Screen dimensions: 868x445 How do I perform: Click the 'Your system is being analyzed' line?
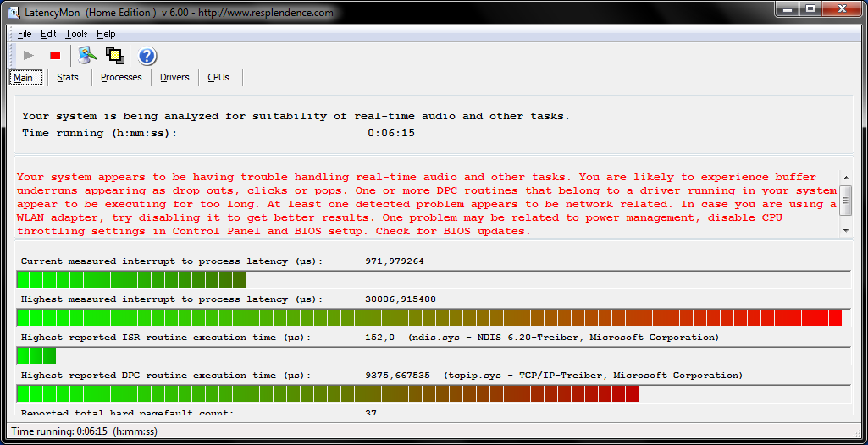click(296, 117)
